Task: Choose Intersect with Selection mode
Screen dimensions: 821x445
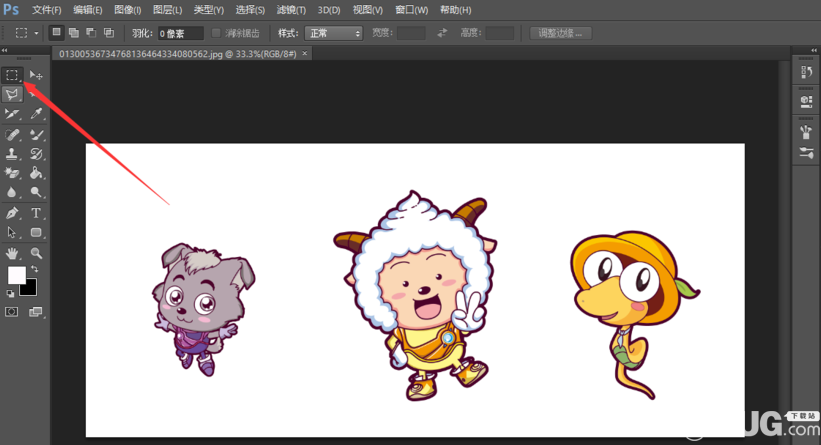Action: (x=109, y=33)
